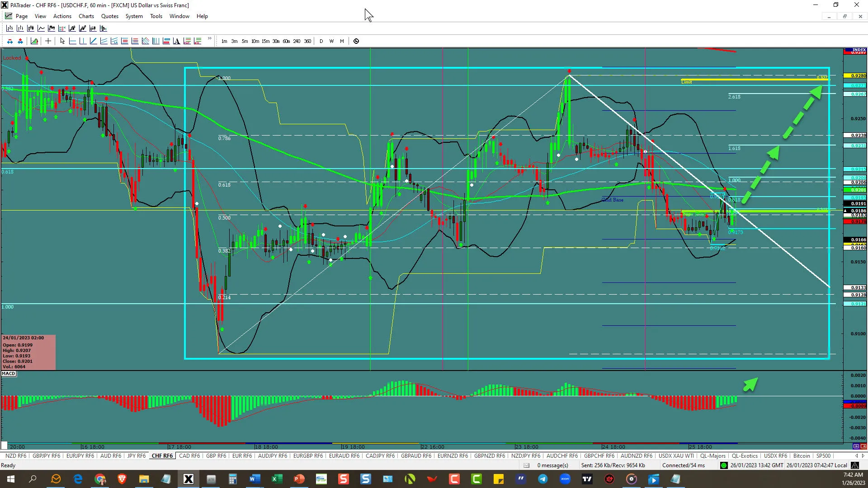This screenshot has height=488, width=868.
Task: Open Microsoft Word from the taskbar
Action: click(x=255, y=479)
